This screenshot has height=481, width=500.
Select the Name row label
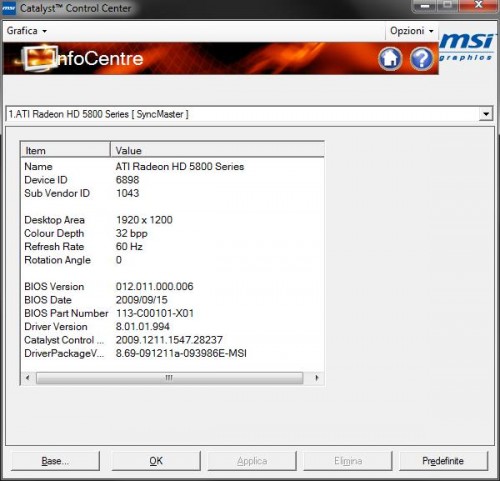tap(38, 166)
